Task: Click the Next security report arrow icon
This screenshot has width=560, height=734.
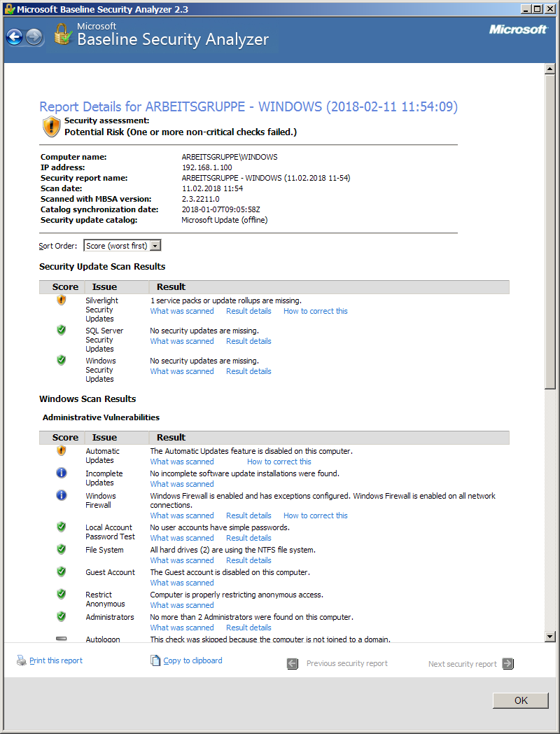Action: click(x=508, y=664)
